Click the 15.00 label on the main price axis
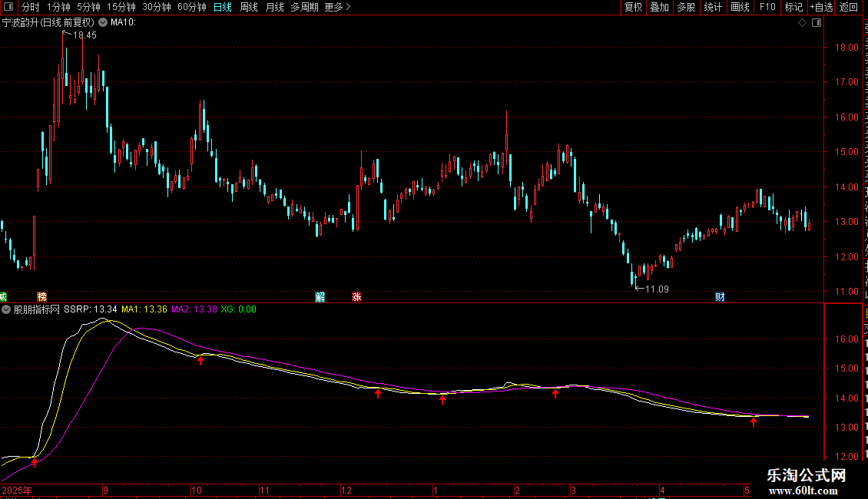The image size is (868, 499). coord(847,152)
